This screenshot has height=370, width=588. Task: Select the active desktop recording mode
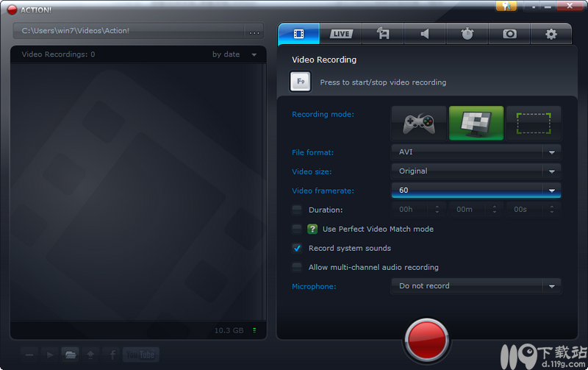coord(476,124)
